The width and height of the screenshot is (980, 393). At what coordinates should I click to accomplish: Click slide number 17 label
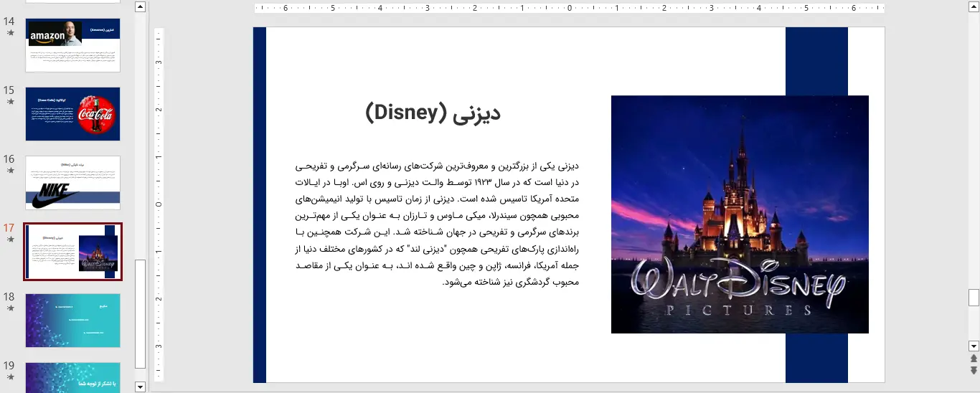click(9, 228)
